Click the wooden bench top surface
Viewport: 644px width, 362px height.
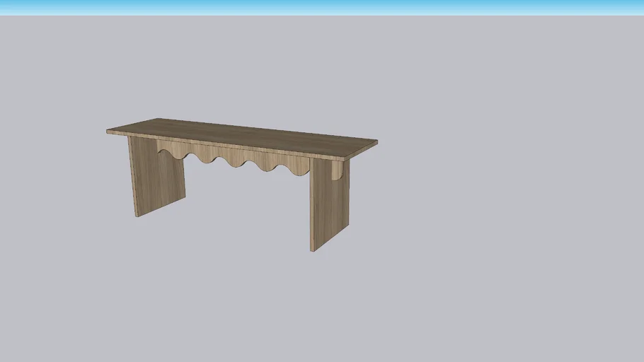click(x=241, y=136)
